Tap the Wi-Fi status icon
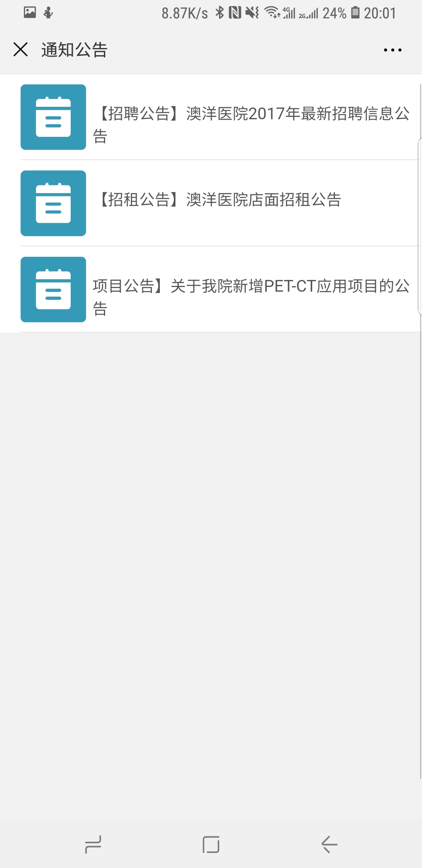The width and height of the screenshot is (422, 868). (272, 13)
